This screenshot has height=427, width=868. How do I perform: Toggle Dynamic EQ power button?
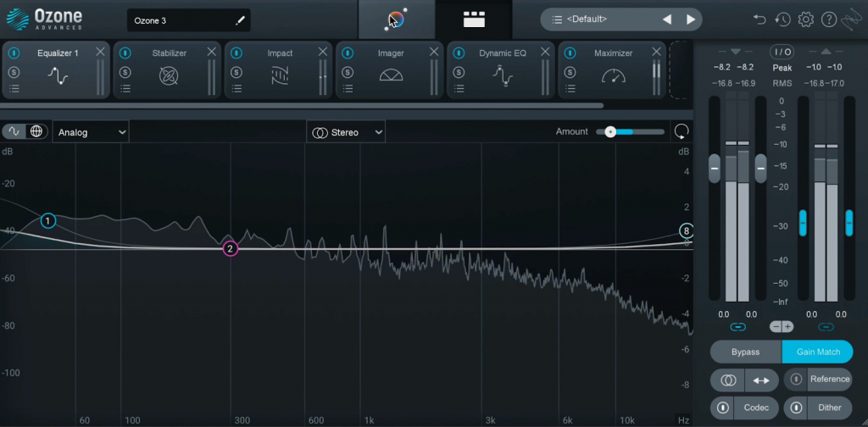tap(459, 53)
